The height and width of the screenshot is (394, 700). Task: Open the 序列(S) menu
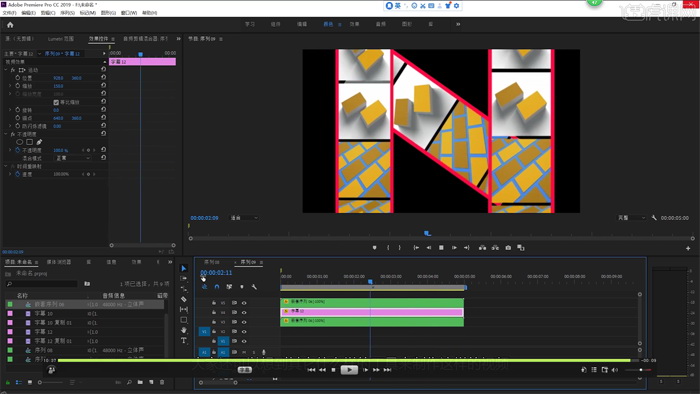[67, 13]
